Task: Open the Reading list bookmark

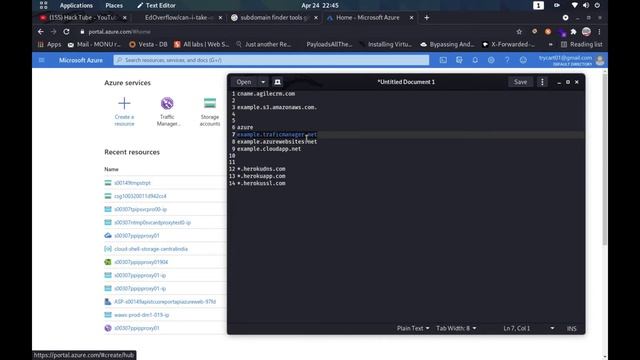Action: pos(582,44)
